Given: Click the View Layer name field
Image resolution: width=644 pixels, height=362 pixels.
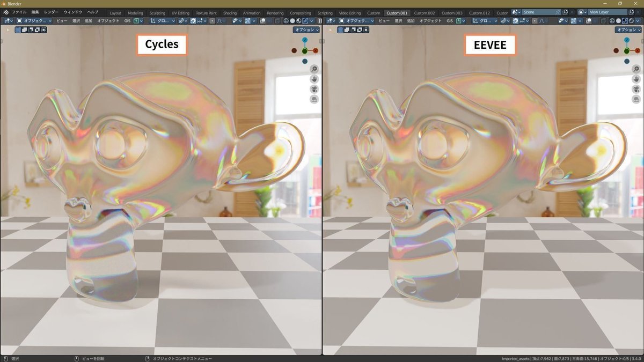Looking at the screenshot, I should pyautogui.click(x=607, y=12).
